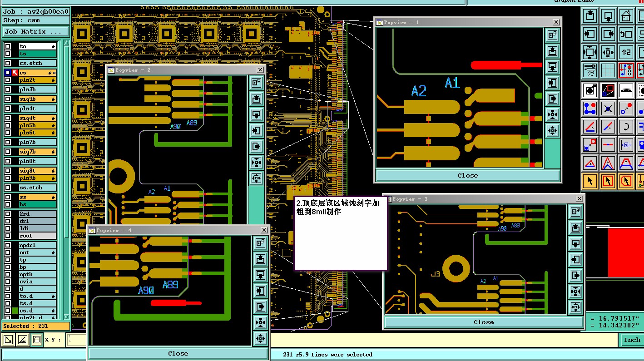Click the 'Selected : 231' status text
This screenshot has height=361, width=644.
click(25, 326)
